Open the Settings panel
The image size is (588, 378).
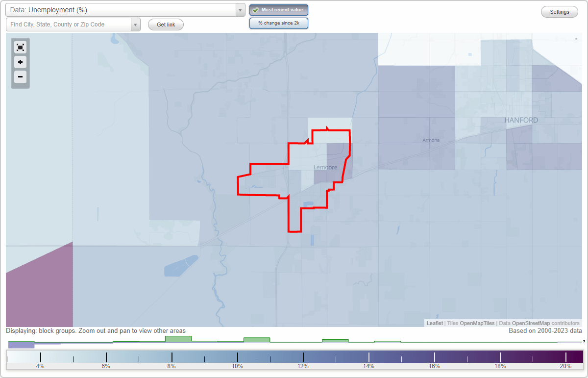[559, 11]
